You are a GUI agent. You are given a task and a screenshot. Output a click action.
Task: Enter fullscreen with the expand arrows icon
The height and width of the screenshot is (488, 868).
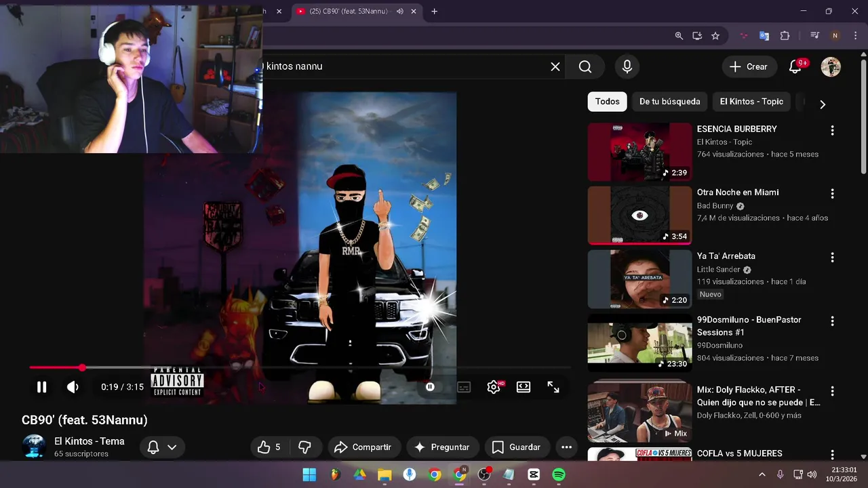pos(553,387)
